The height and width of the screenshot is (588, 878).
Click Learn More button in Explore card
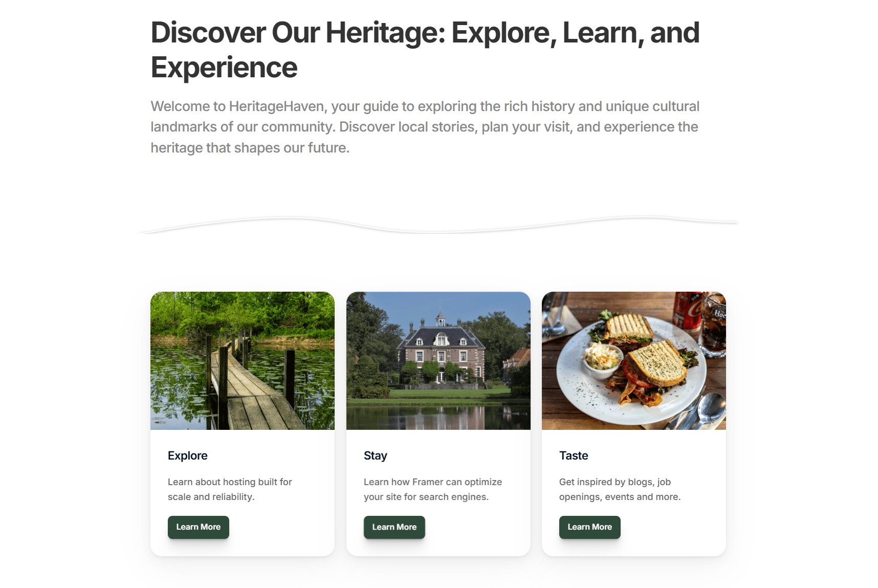coord(198,527)
